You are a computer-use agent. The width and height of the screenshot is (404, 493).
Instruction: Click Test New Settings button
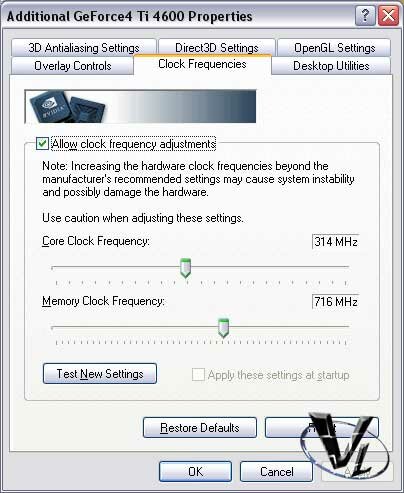click(100, 374)
